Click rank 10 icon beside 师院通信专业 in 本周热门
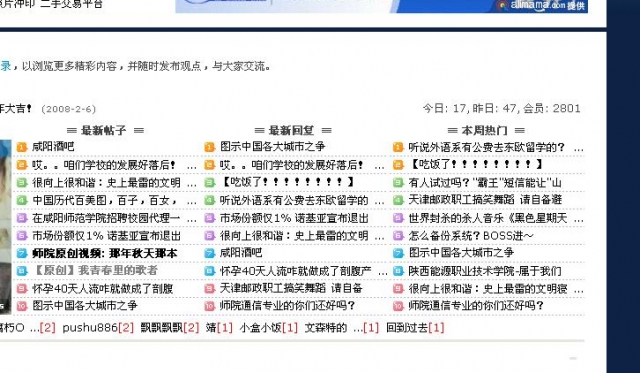The height and width of the screenshot is (373, 640). tap(398, 306)
